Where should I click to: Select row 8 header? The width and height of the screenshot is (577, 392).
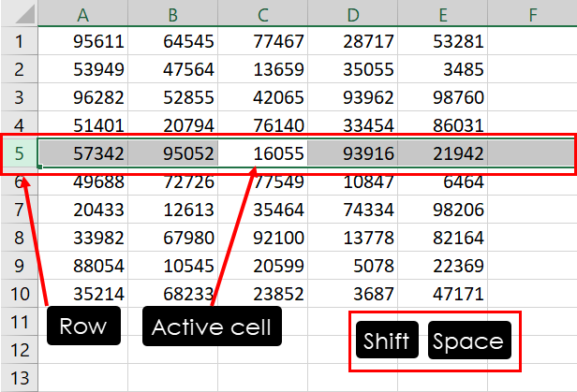19,238
